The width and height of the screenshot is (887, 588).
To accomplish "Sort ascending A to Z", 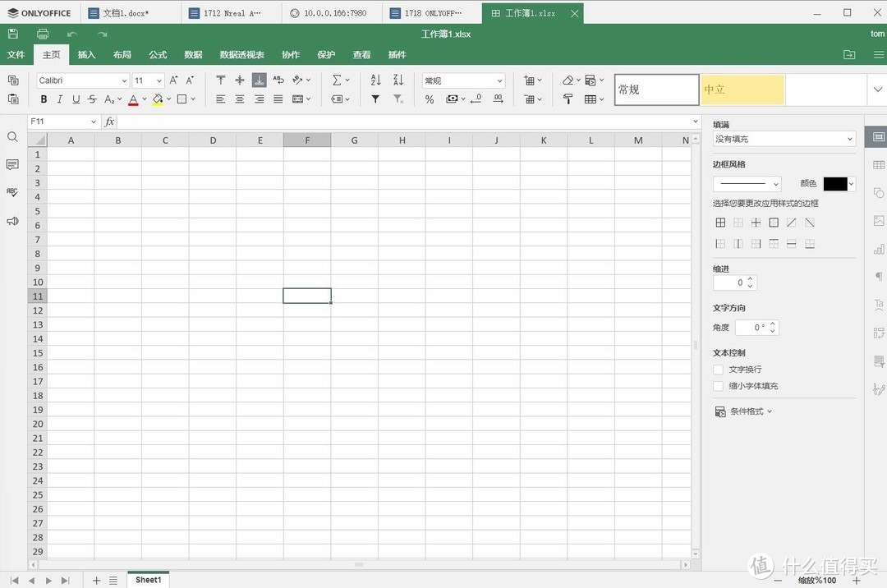I will [375, 80].
